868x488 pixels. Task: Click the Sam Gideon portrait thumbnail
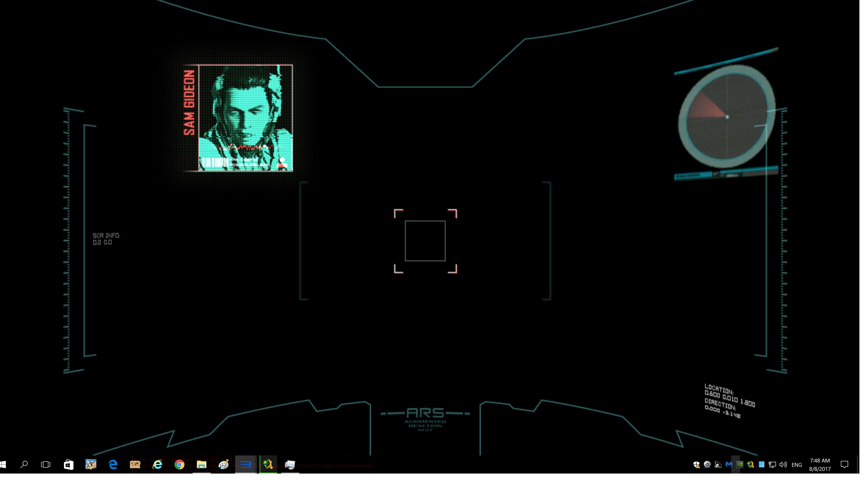[x=245, y=118]
